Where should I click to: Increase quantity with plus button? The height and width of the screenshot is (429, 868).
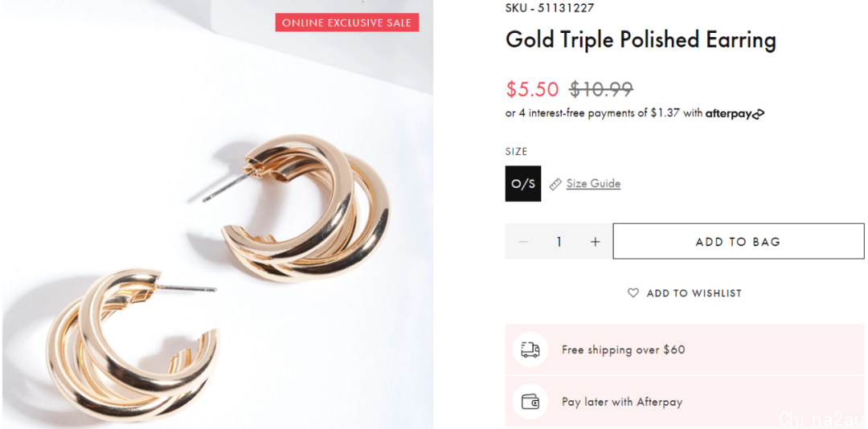coord(595,241)
